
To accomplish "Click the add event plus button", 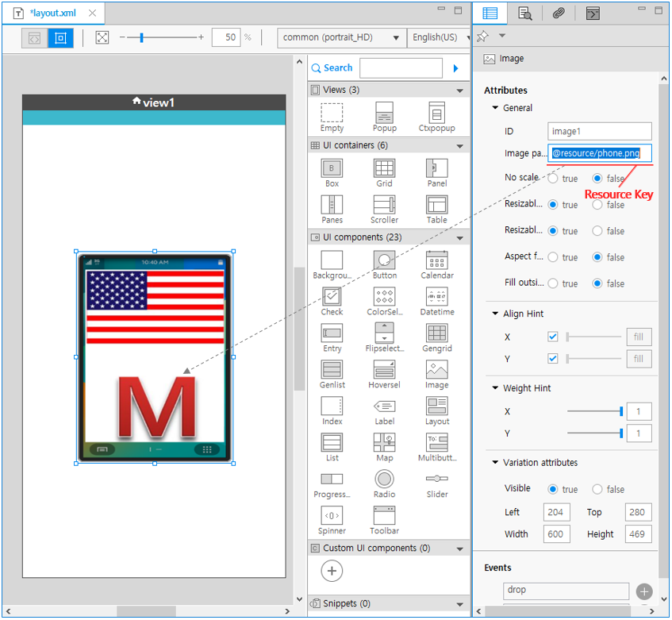I will [x=644, y=591].
